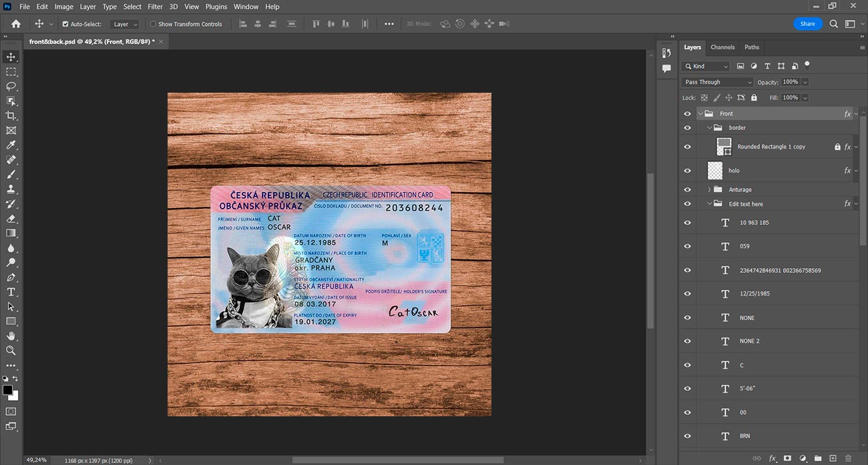
Task: Click the foreground color swatch
Action: [7, 390]
